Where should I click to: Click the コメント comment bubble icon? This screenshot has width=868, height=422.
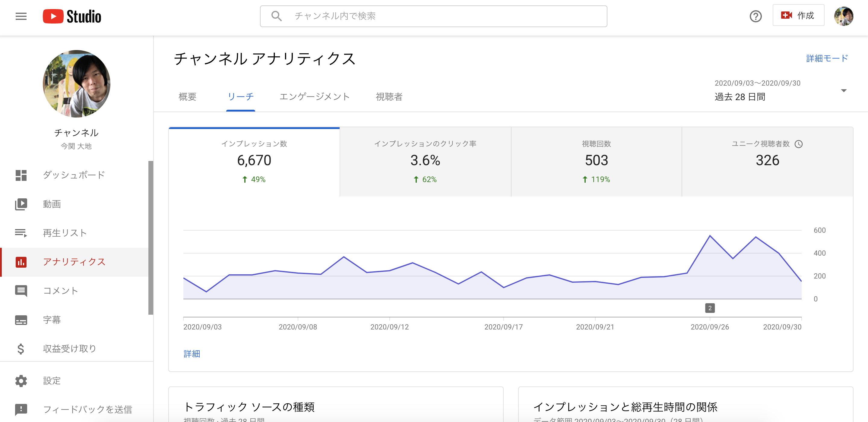21,291
